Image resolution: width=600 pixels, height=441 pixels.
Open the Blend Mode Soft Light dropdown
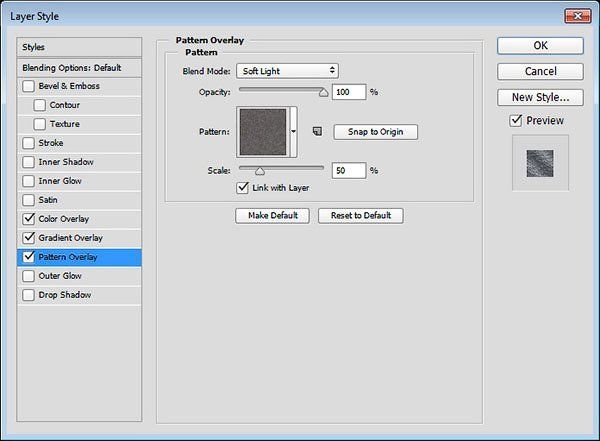coord(287,71)
